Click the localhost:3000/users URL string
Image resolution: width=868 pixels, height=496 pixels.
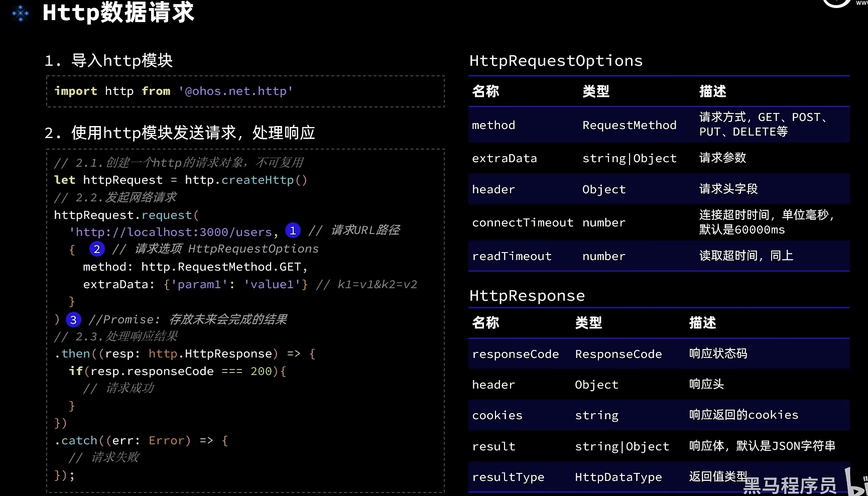pyautogui.click(x=173, y=232)
